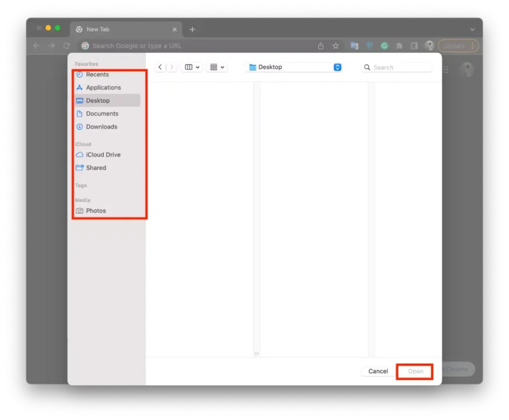
Task: Open a new Chrome tab
Action: [x=192, y=29]
